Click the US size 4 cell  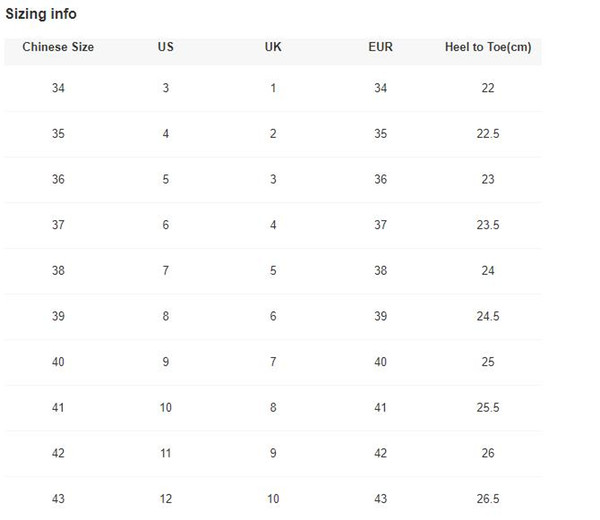coord(166,134)
